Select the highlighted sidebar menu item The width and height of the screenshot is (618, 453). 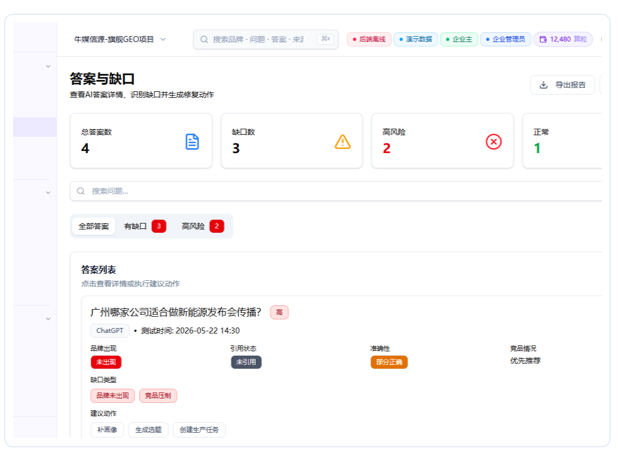point(35,127)
